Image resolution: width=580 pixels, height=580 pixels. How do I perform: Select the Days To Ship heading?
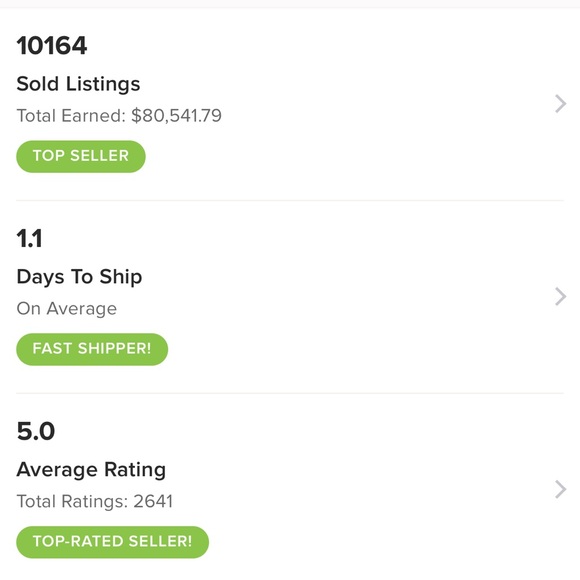(80, 277)
